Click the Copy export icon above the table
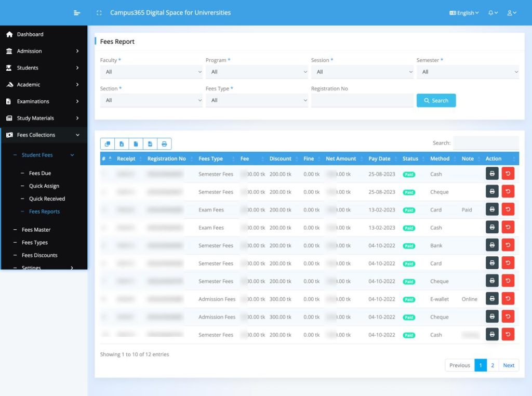This screenshot has width=532, height=396. pyautogui.click(x=108, y=144)
